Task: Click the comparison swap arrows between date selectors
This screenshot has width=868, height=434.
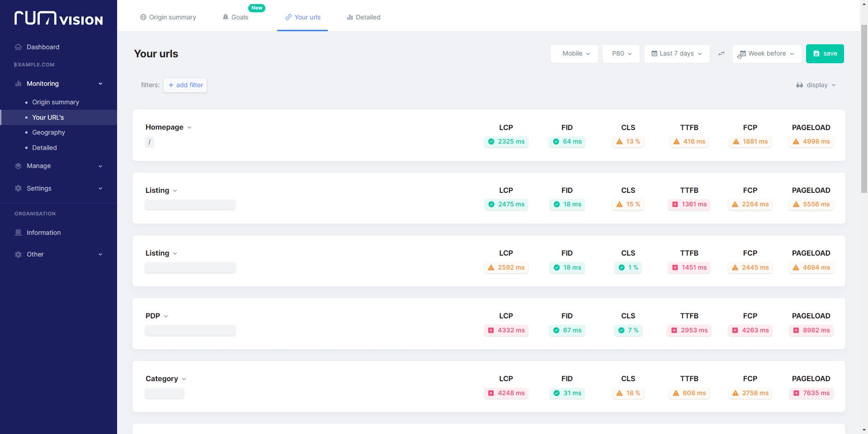Action: click(722, 53)
